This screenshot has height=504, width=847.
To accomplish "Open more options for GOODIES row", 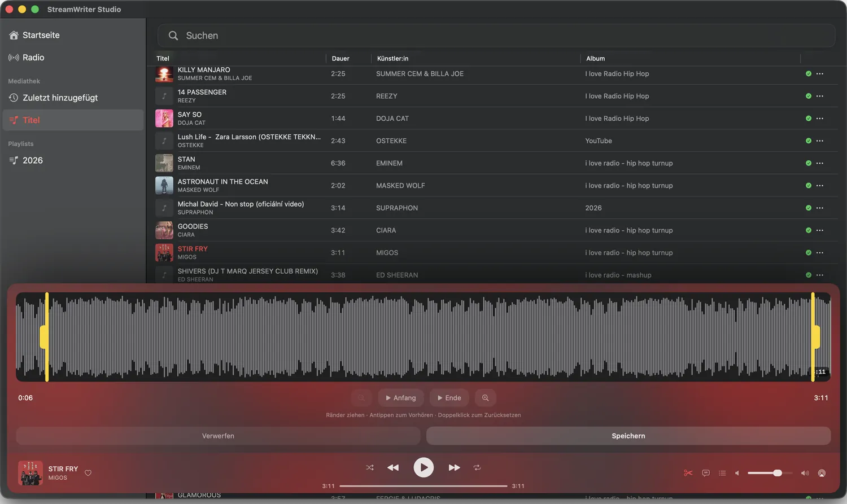I will (x=820, y=230).
